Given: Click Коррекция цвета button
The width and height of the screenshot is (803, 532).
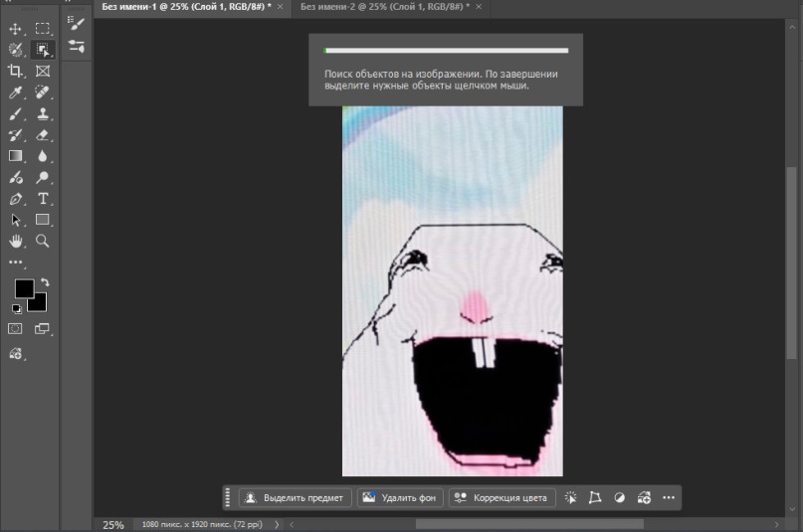Looking at the screenshot, I should (x=502, y=498).
